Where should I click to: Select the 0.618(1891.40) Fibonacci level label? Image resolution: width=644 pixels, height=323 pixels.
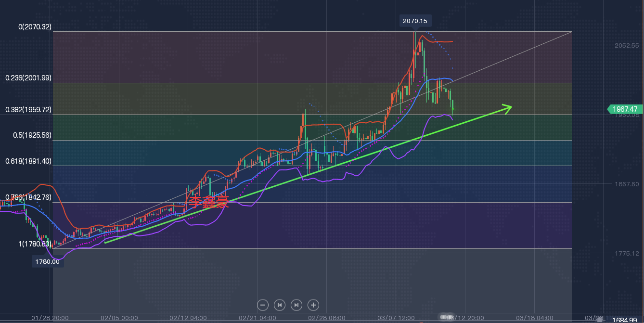coord(28,161)
